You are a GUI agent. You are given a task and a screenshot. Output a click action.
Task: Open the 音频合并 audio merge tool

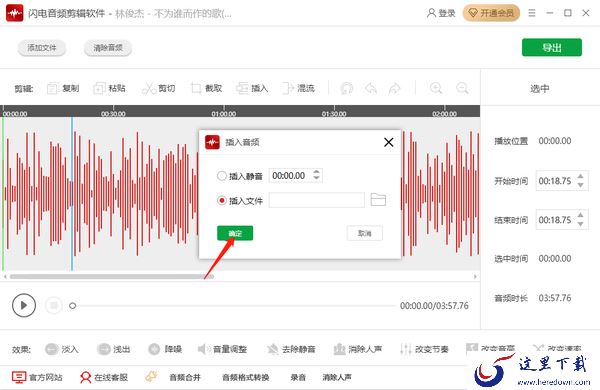click(x=185, y=377)
